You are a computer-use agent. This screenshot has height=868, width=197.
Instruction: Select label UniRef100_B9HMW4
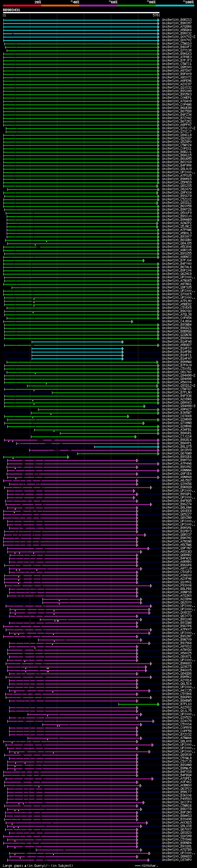click(x=177, y=362)
